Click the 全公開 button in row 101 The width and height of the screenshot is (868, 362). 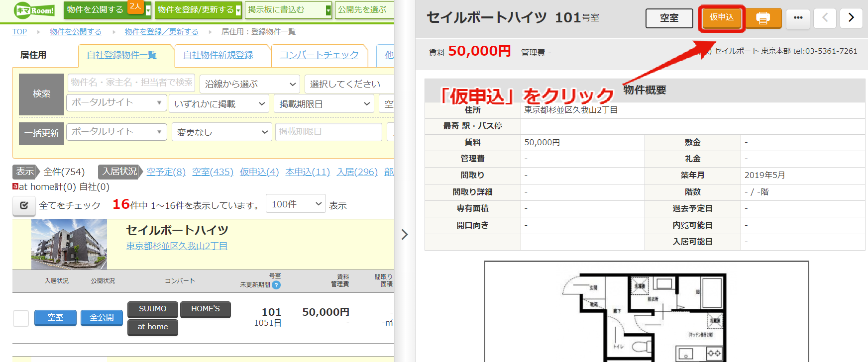pos(102,317)
